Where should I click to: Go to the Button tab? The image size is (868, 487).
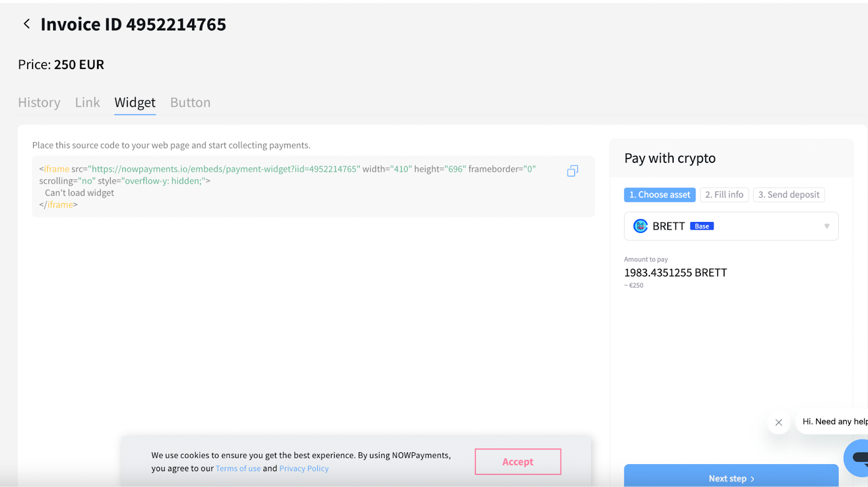point(190,103)
